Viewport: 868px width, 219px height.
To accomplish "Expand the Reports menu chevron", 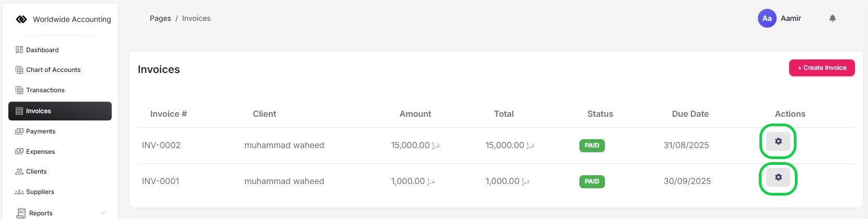I will pos(103,213).
